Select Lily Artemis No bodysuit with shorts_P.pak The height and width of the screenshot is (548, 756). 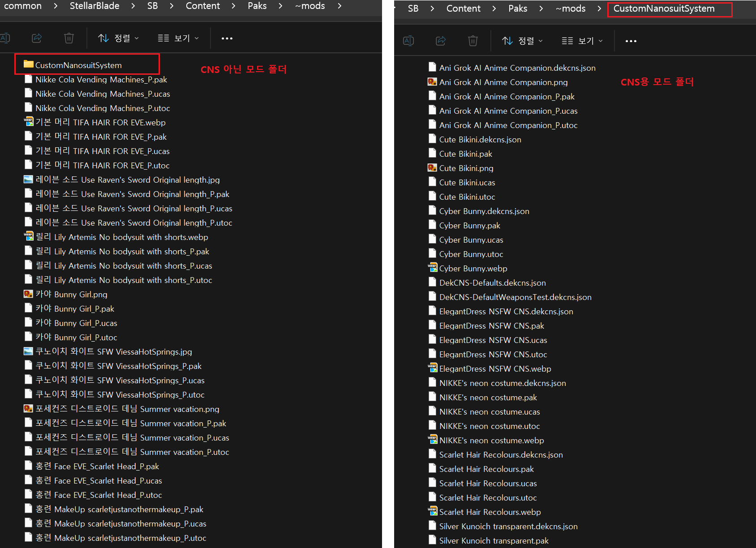click(122, 251)
